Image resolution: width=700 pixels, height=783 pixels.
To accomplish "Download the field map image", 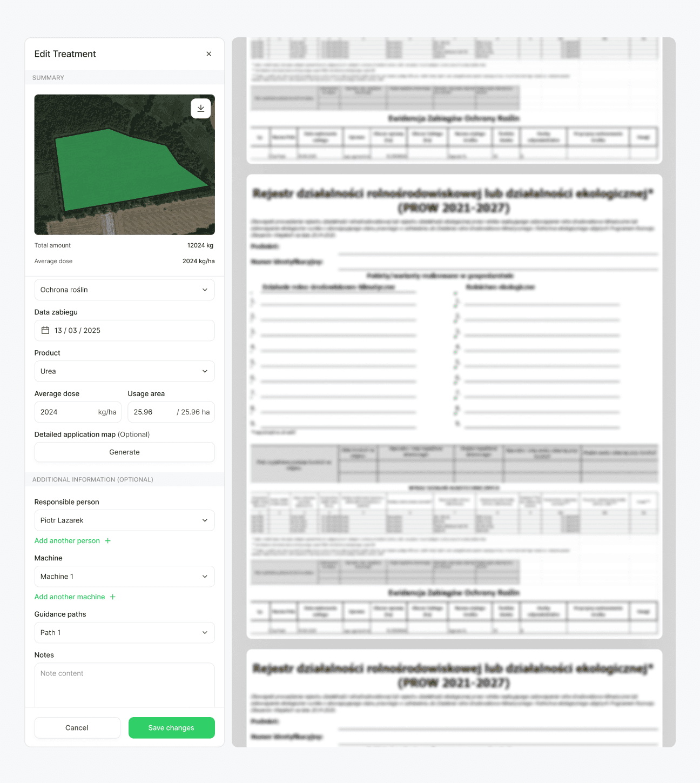I will click(x=200, y=109).
